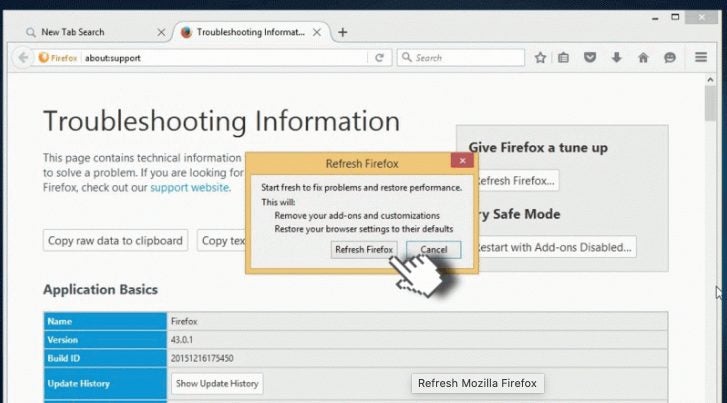
Task: Select the Build ID value 20151216175450
Action: coord(202,358)
